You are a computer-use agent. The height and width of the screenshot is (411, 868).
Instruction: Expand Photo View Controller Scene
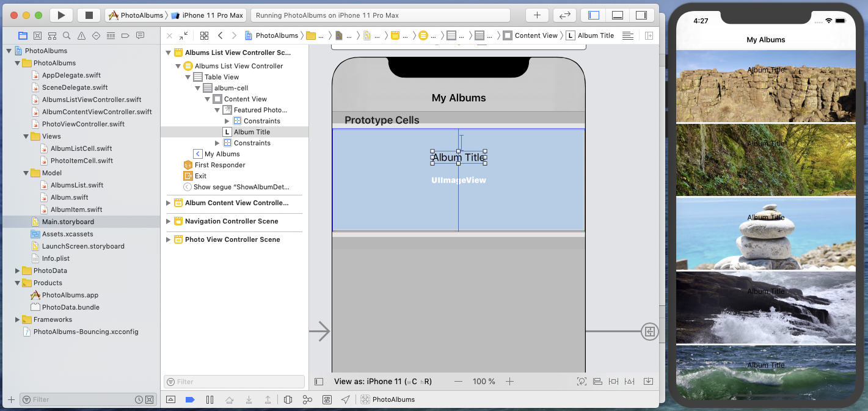[x=169, y=239]
